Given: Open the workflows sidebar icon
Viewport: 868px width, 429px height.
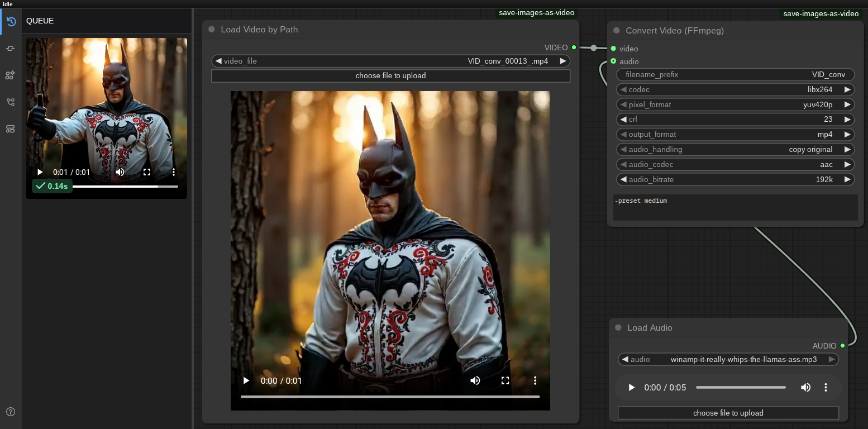Looking at the screenshot, I should point(11,102).
